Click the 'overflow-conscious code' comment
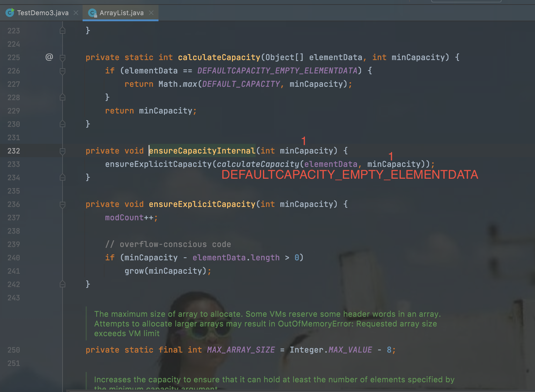 [168, 244]
